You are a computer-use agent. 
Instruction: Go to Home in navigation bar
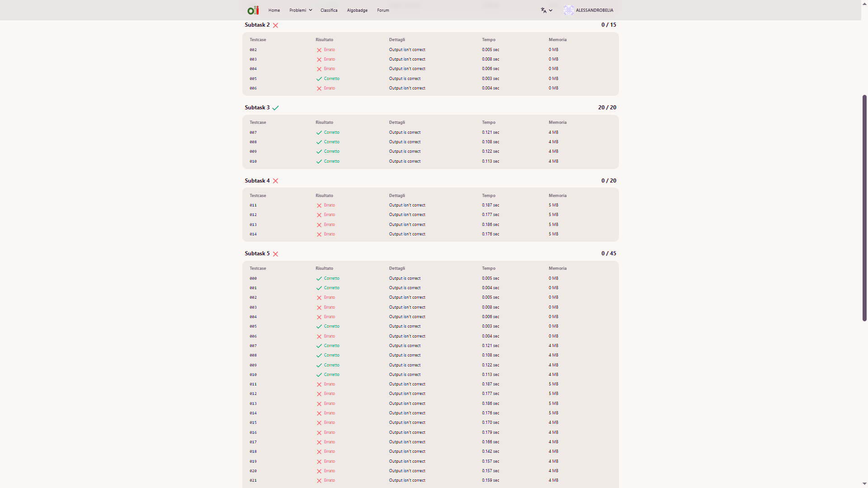[274, 10]
